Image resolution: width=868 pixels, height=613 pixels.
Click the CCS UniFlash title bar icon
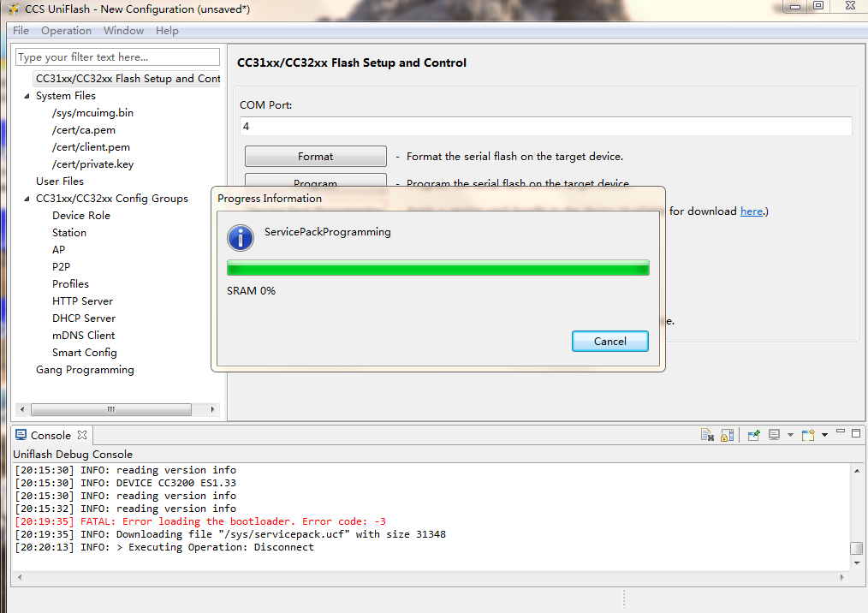14,9
